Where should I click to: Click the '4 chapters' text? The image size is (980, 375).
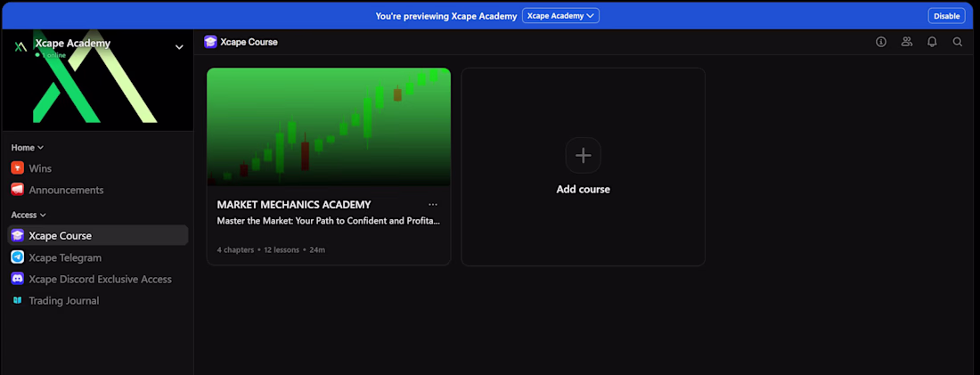(x=235, y=250)
